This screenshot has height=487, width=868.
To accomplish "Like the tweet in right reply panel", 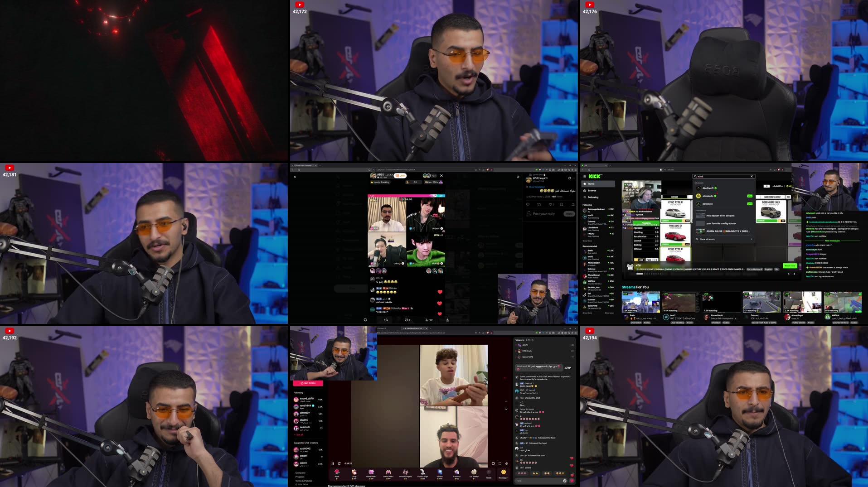I will click(x=550, y=204).
